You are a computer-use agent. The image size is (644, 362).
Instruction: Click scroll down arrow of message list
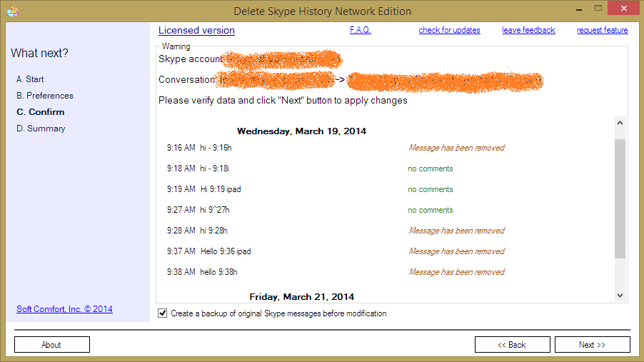coord(620,296)
